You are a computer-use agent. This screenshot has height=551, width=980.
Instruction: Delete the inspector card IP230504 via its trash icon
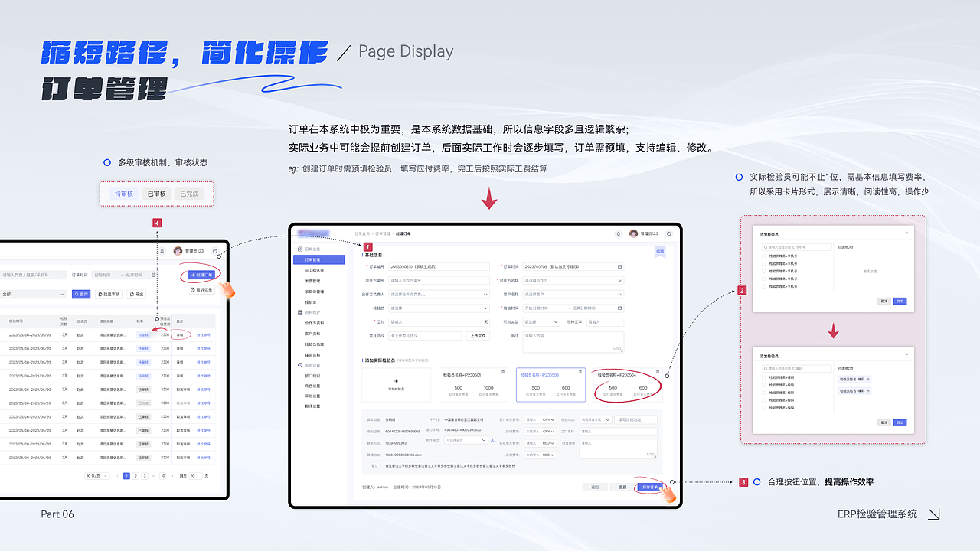pyautogui.click(x=658, y=371)
